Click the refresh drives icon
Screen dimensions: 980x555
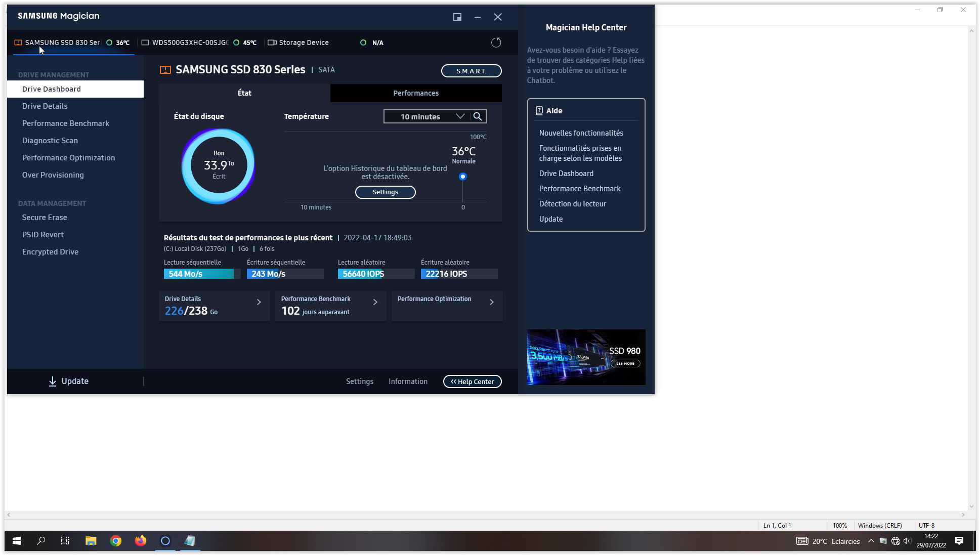[496, 42]
